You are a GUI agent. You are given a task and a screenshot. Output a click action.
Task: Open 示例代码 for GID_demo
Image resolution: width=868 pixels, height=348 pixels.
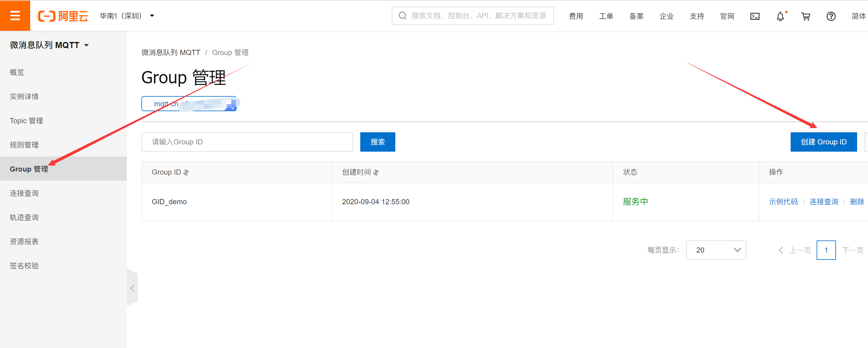point(783,201)
